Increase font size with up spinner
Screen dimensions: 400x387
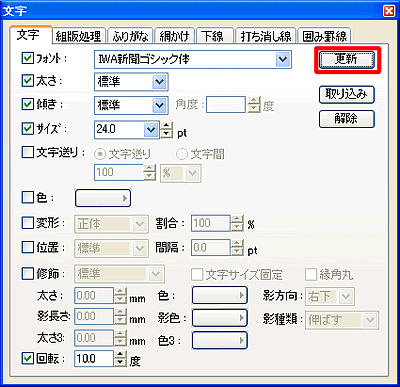tap(167, 126)
